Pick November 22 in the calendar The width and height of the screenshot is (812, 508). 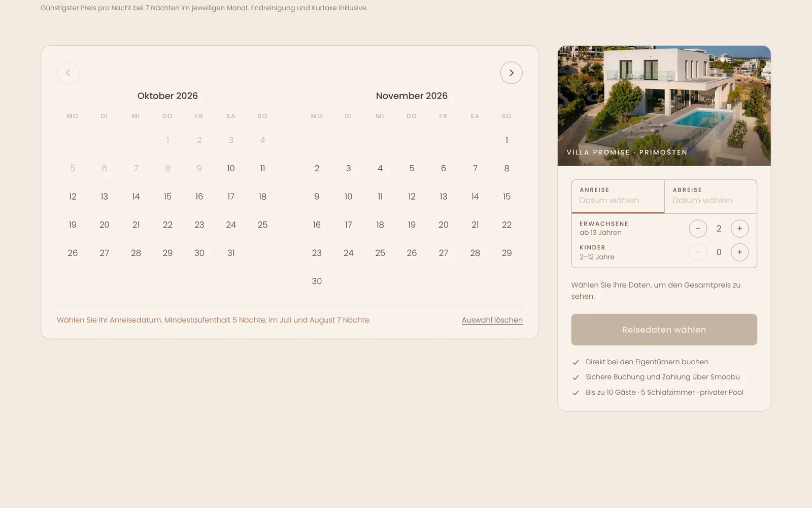pyautogui.click(x=506, y=225)
